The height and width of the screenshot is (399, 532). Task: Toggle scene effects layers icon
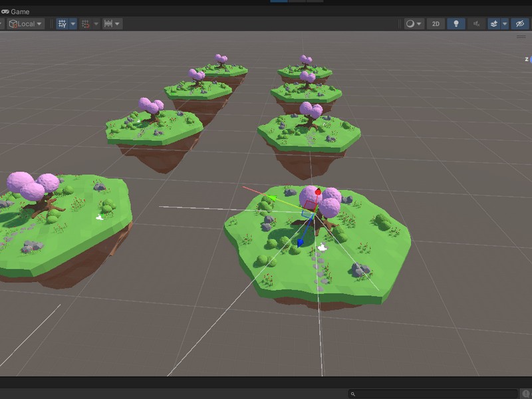pos(494,24)
